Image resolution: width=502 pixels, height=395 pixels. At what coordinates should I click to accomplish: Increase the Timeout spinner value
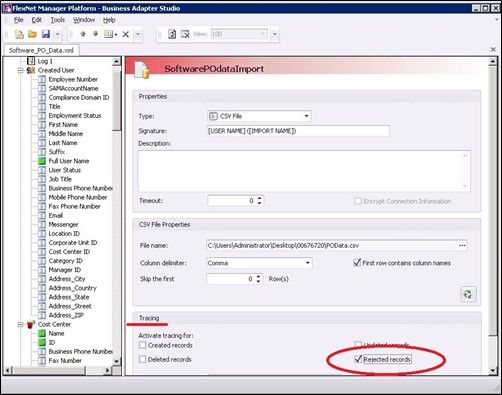point(260,198)
